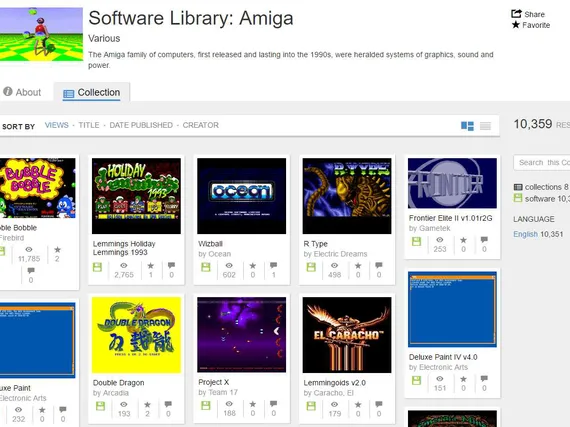Switch to tile grid view icon
This screenshot has width=570, height=427.
point(467,126)
